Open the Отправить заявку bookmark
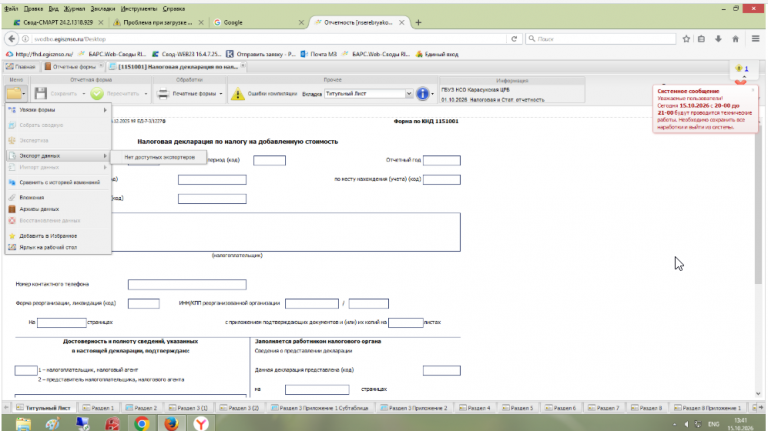The image size is (768, 431). click(x=261, y=54)
